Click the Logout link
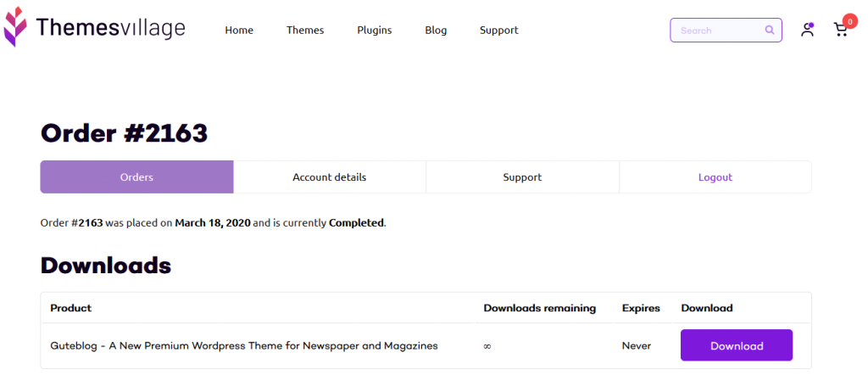Screen dimensions: 868x392 [x=715, y=177]
